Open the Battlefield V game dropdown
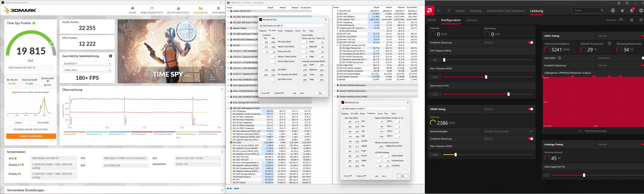The height and width of the screenshot is (194, 644). coord(87,64)
